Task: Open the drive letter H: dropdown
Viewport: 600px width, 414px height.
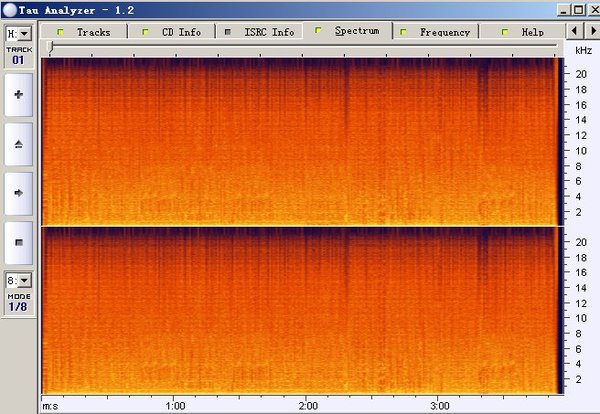Action: (24, 34)
